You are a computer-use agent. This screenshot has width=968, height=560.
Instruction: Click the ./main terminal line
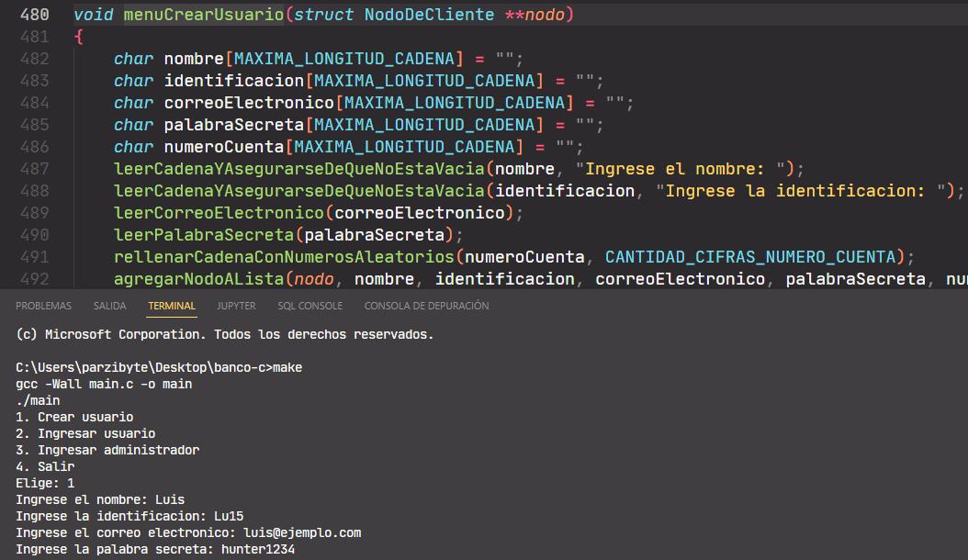(38, 400)
